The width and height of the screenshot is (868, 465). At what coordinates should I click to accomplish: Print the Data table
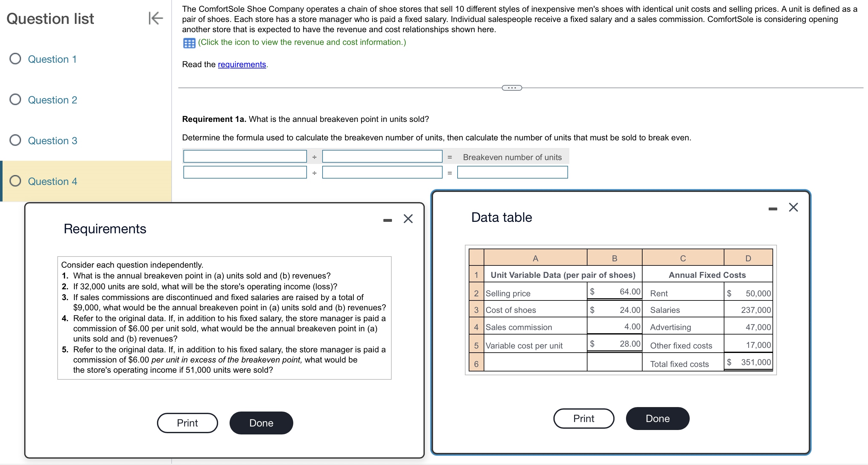[583, 418]
